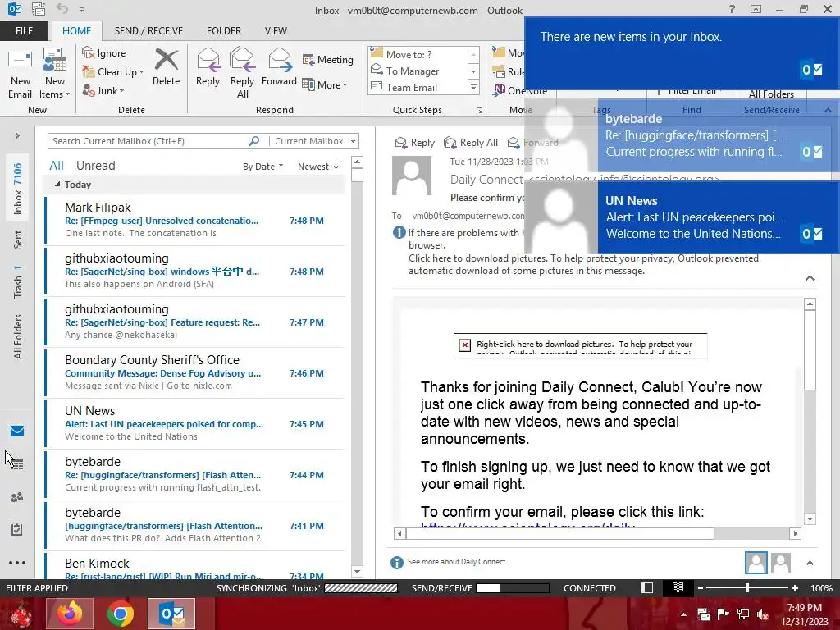840x630 pixels.
Task: Zoom out with the minus button
Action: coord(700,588)
